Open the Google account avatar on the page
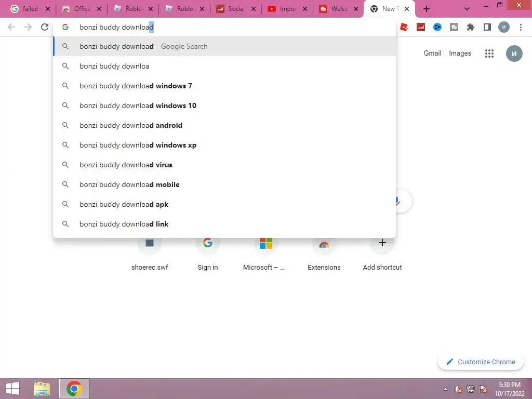Viewport: 532px width, 399px height. coord(514,54)
